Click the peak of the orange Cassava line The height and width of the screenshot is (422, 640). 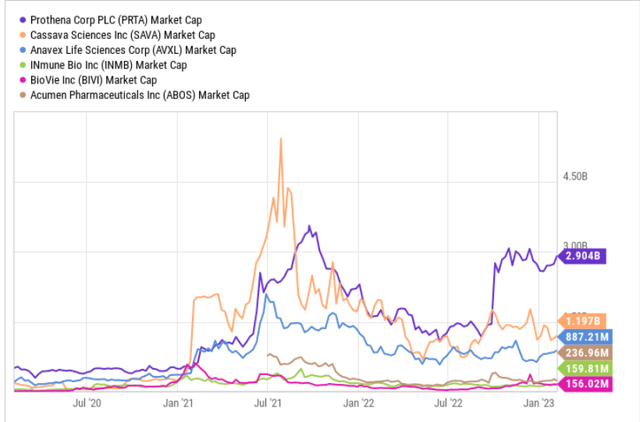point(281,138)
